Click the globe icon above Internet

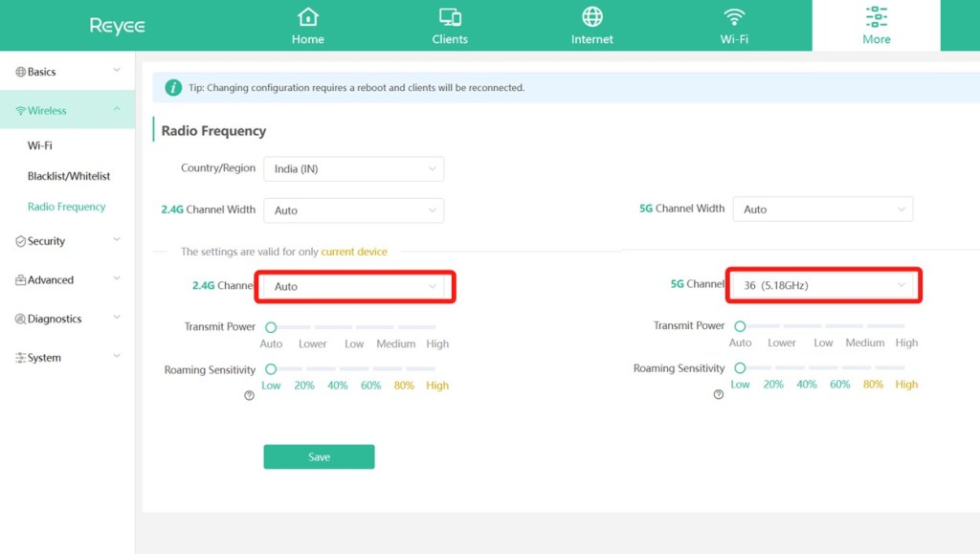[591, 17]
